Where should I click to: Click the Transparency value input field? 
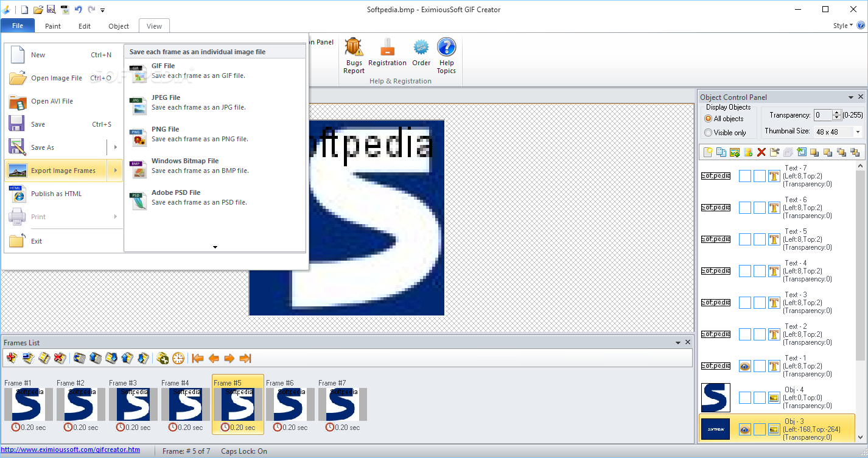click(x=823, y=115)
